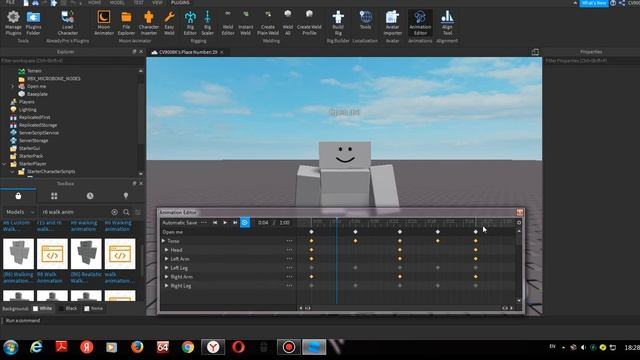Toggle the Animation Editor plugin
Viewport: 640px width, 360px height.
(420, 23)
